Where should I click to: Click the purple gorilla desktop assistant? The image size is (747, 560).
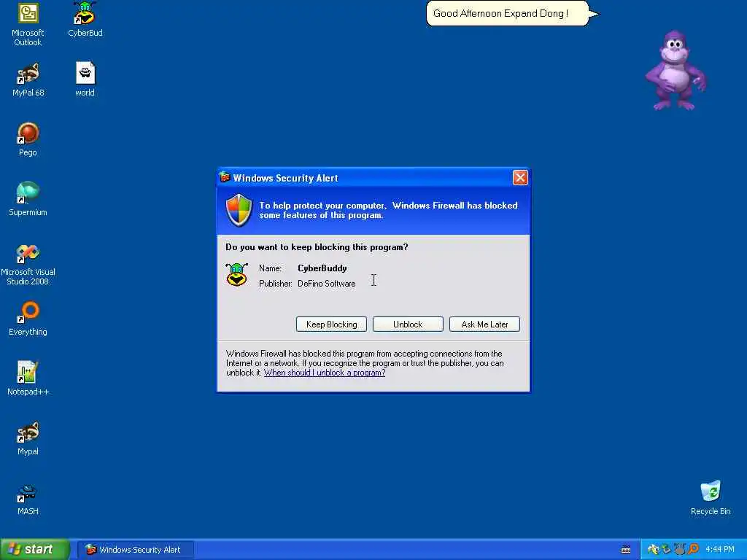pyautogui.click(x=676, y=71)
